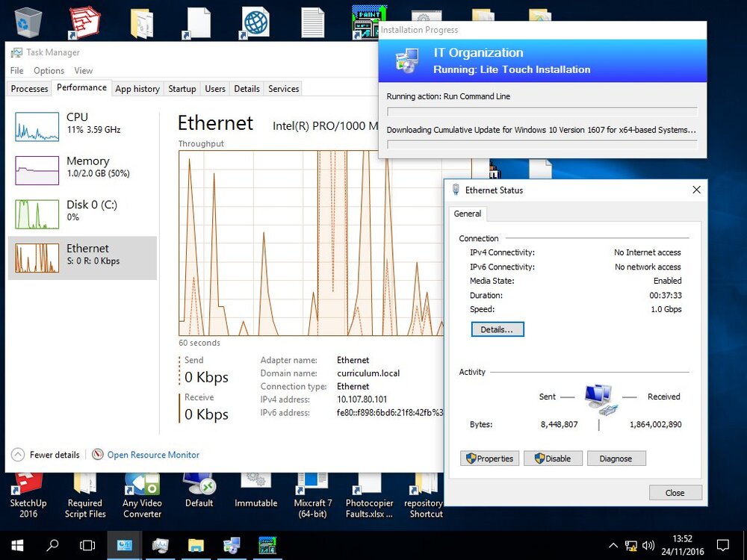Click domain name curriculum.local
This screenshot has height=560, width=747.
[368, 373]
